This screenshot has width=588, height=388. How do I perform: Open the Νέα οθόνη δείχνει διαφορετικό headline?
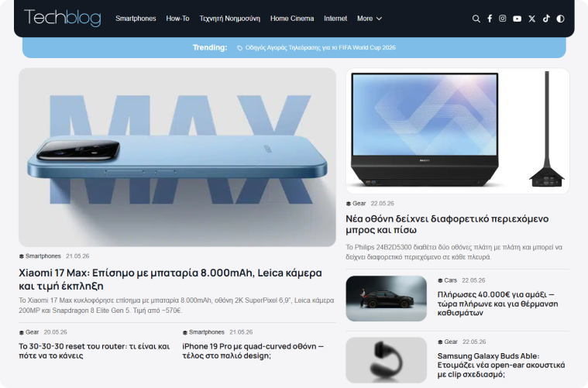coord(447,224)
